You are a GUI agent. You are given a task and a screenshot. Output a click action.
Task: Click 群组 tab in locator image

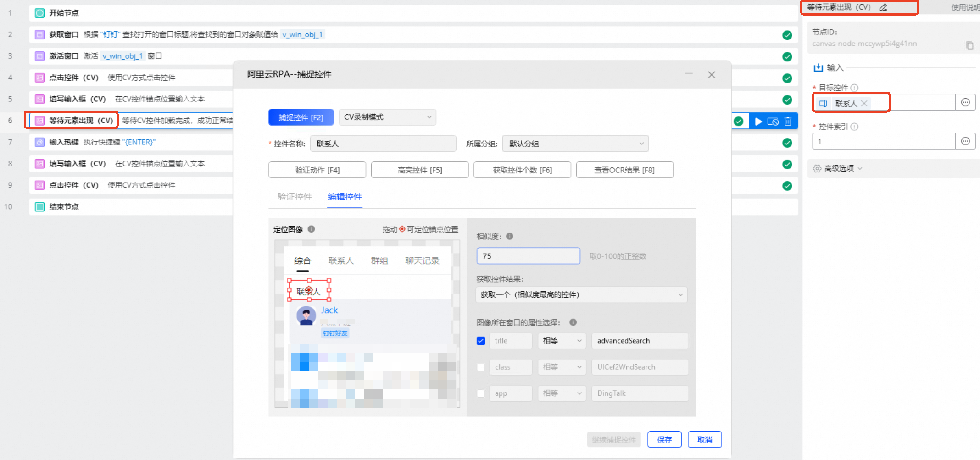[x=379, y=261]
